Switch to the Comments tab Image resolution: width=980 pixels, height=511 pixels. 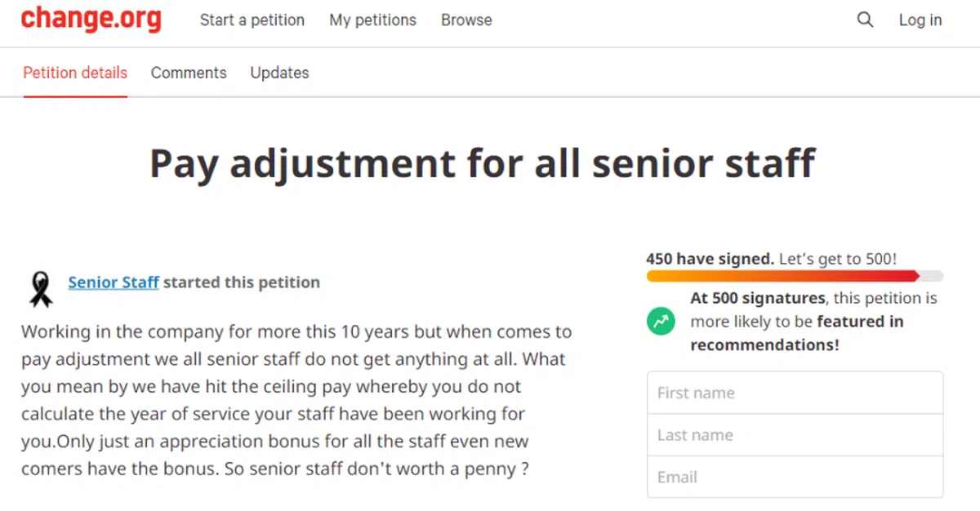(x=189, y=73)
